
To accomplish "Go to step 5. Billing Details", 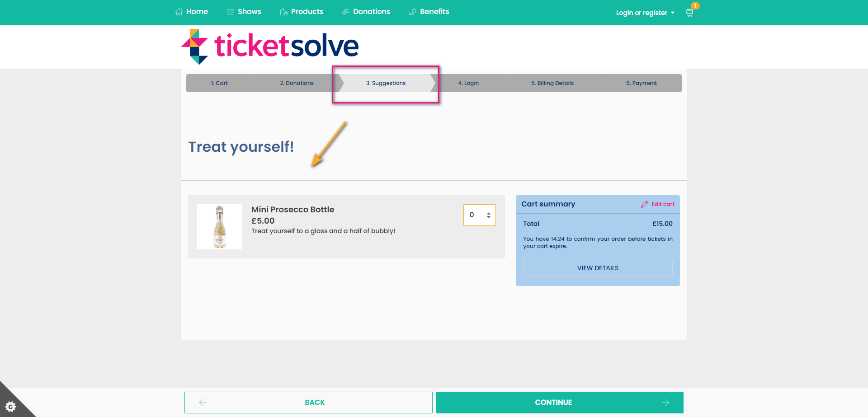I will (552, 83).
